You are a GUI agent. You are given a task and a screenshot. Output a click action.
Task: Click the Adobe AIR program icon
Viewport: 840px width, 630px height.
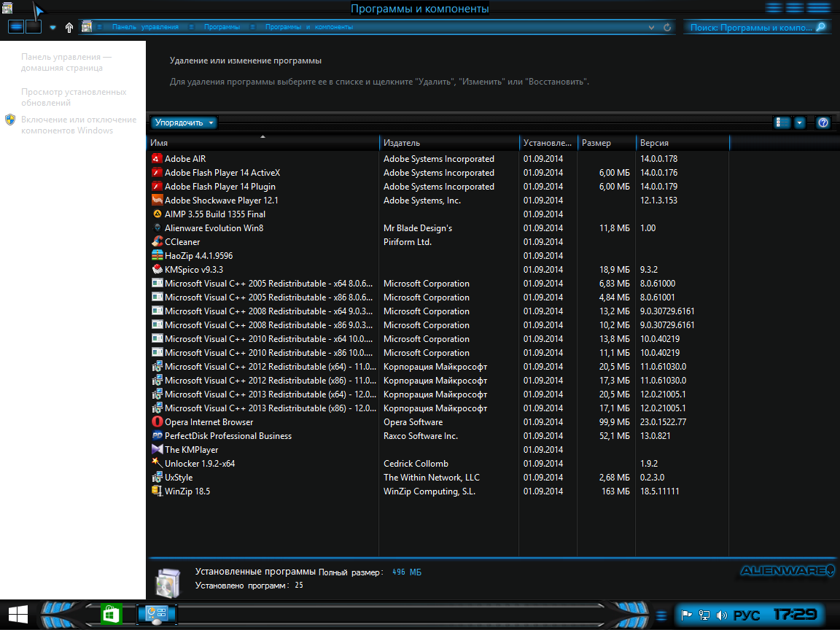coord(157,158)
